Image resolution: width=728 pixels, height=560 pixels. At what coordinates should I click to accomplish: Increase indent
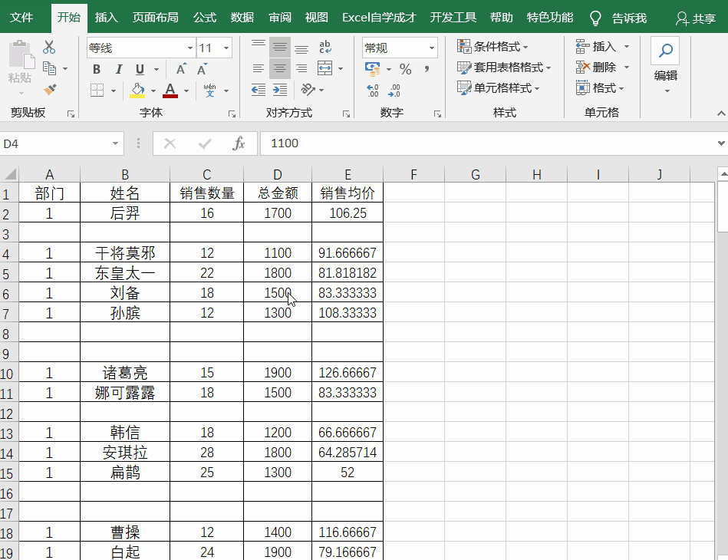pos(279,90)
